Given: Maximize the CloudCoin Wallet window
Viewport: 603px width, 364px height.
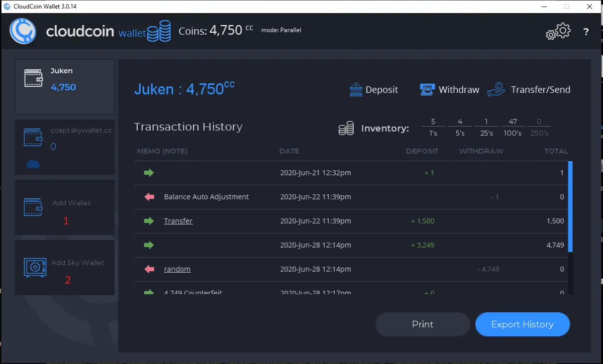Looking at the screenshot, I should pos(567,7).
